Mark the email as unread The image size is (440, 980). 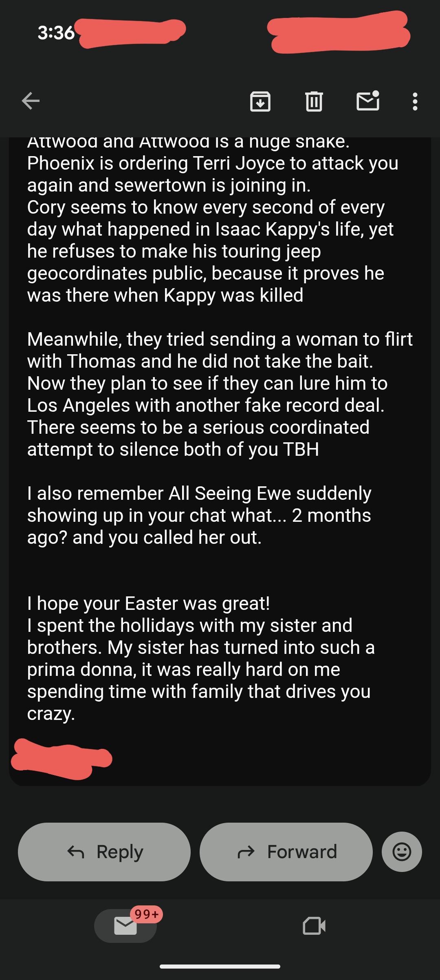(x=368, y=101)
